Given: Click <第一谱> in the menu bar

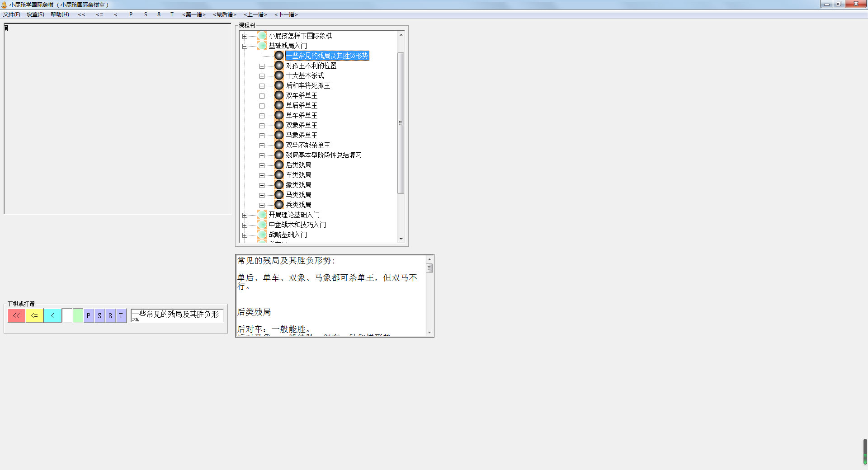Looking at the screenshot, I should [x=194, y=14].
